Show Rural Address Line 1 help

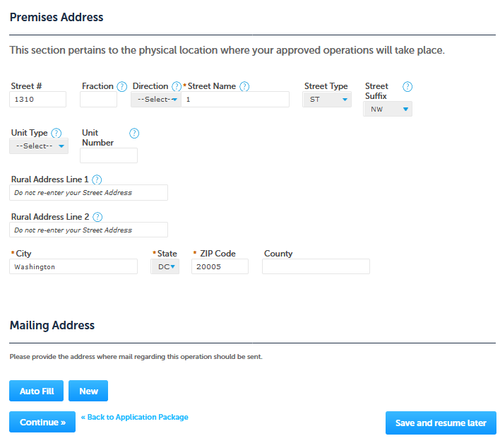click(x=97, y=180)
